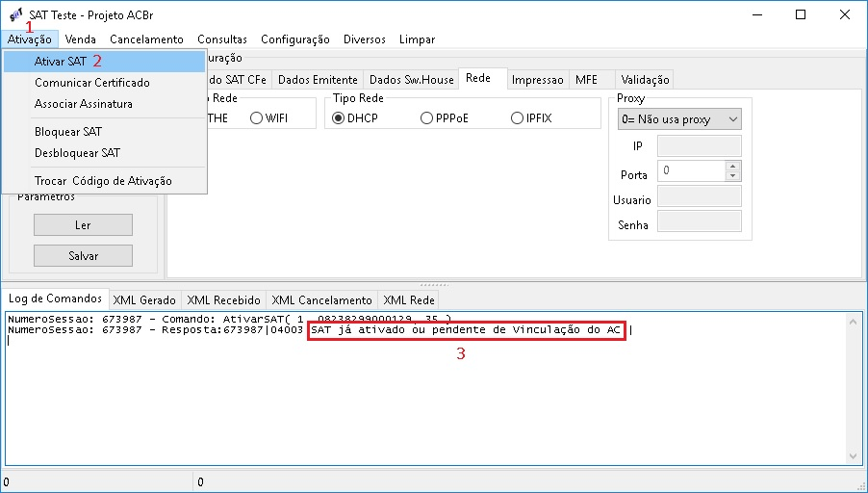Screen dimensions: 868x493
Task: Switch to Dados Emitente tab
Action: [x=318, y=80]
